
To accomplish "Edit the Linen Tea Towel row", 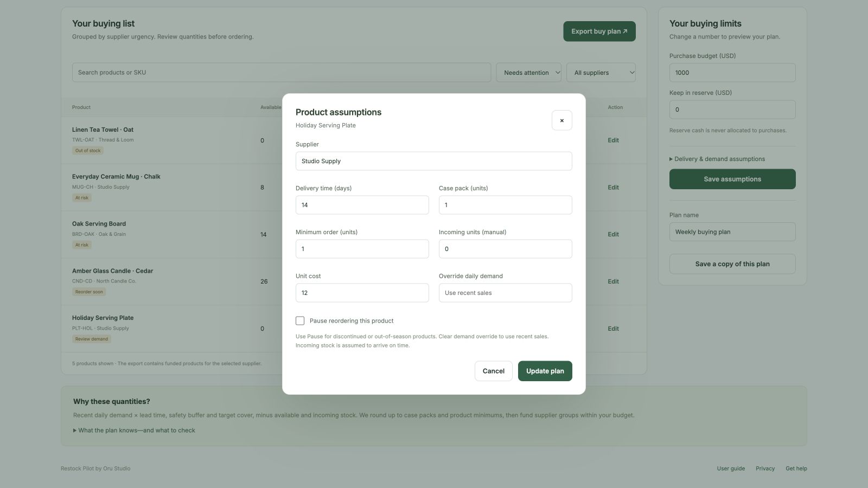I will click(613, 140).
